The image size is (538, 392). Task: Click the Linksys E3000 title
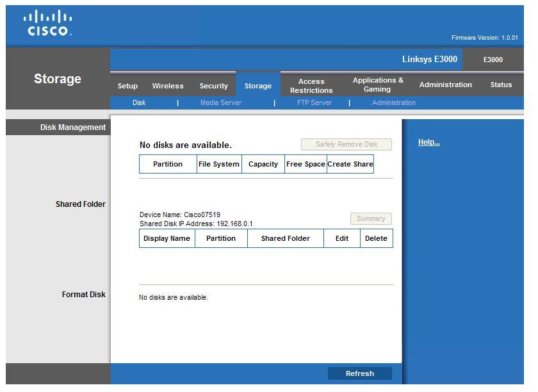[430, 59]
